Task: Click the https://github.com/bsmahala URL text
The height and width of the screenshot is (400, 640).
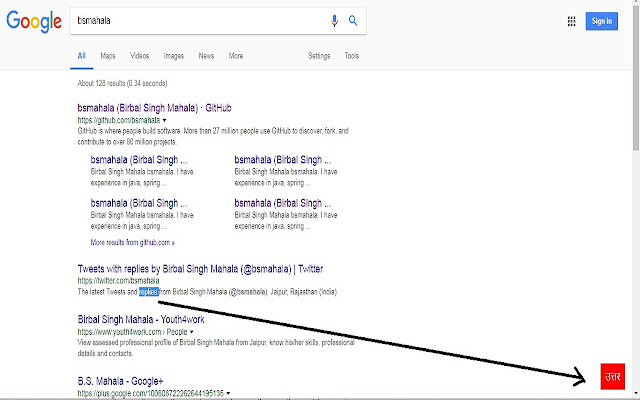Action: point(119,120)
